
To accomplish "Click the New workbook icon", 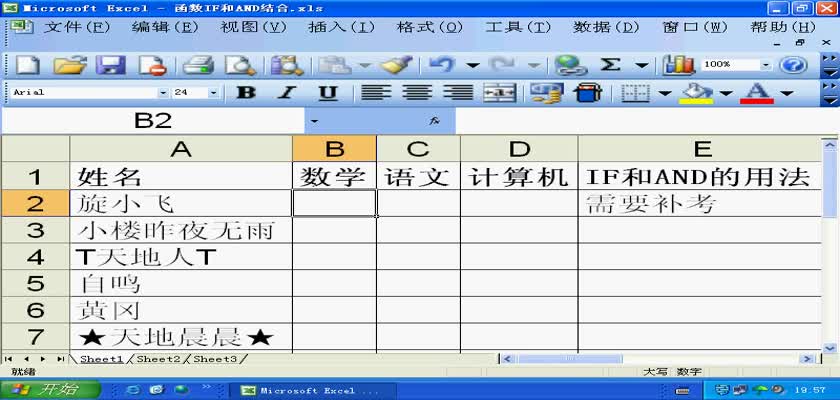I will pos(27,66).
